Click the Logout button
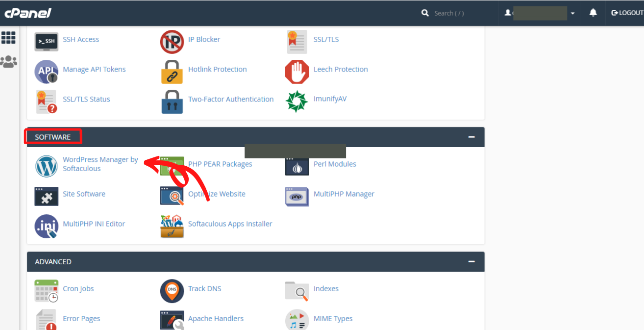 (x=627, y=13)
